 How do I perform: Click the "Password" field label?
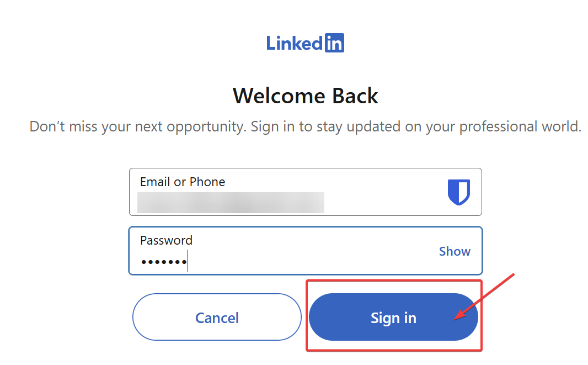point(166,240)
